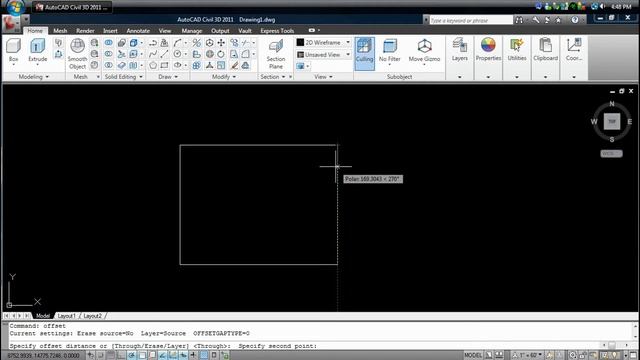The image size is (640, 360).
Task: Click the AutoCAD Civil 3D taskbar button
Action: tap(72, 7)
